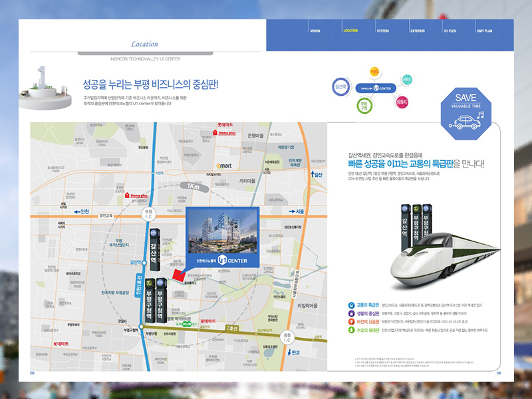Image resolution: width=532 pixels, height=399 pixels.
Task: Click the 갈산역 station dot on the blue line
Action: click(x=144, y=263)
